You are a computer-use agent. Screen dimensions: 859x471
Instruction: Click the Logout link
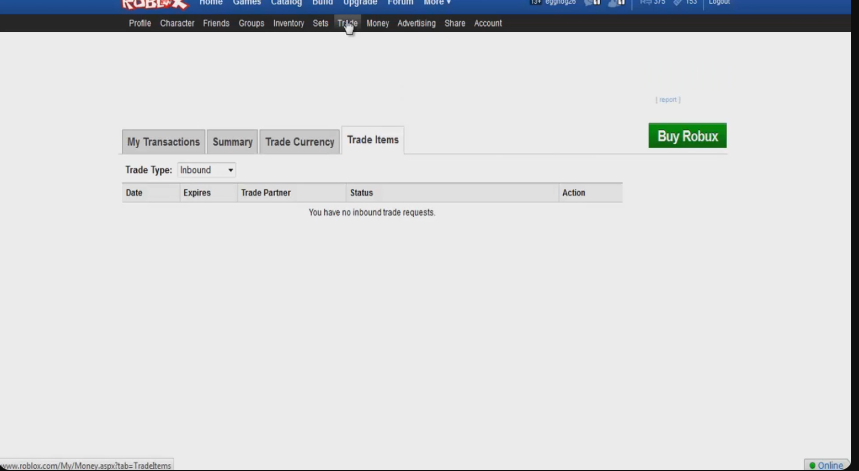coord(719,4)
